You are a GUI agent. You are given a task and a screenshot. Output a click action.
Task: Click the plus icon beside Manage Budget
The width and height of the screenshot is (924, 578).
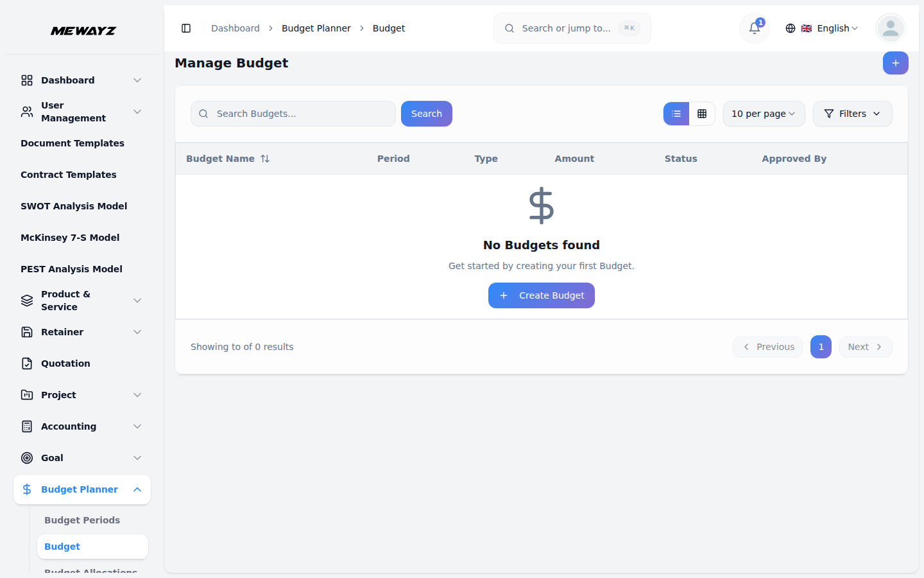[x=895, y=63]
